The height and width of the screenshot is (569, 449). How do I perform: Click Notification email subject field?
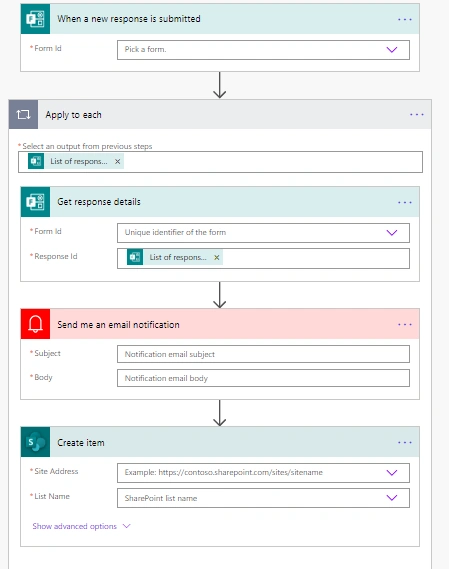(263, 354)
